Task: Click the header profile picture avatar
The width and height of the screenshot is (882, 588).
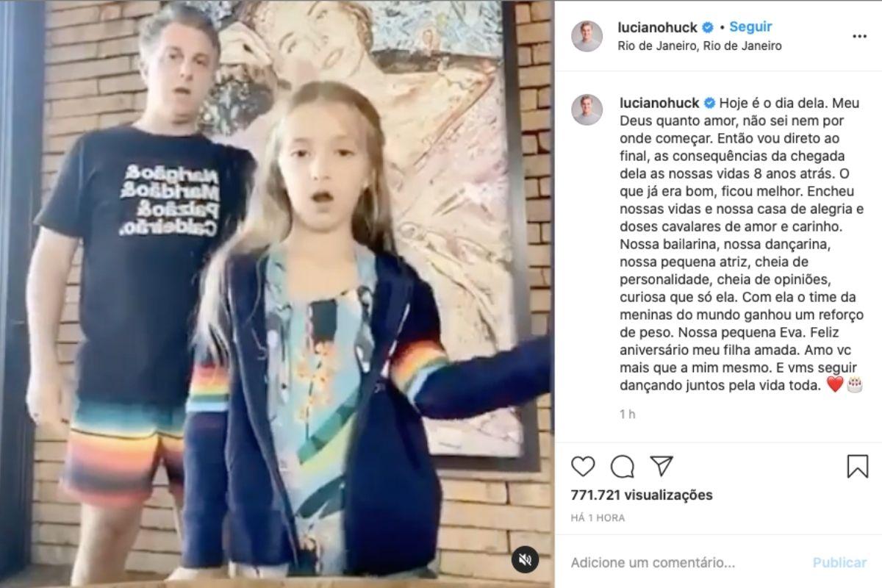Action: pyautogui.click(x=587, y=36)
